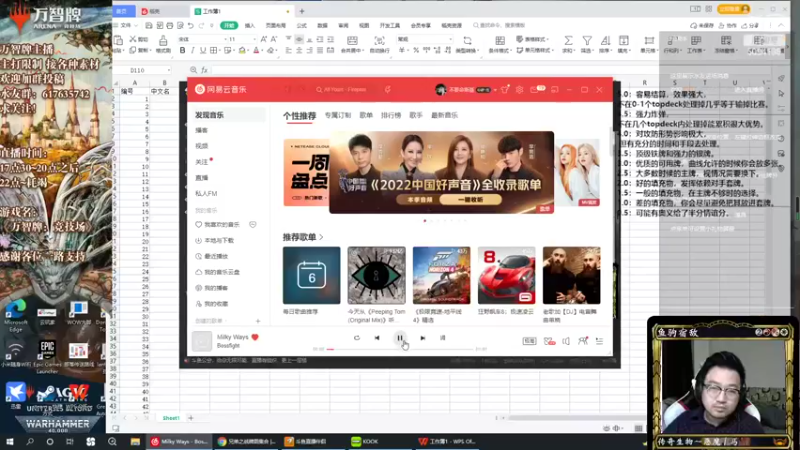
Task: Select the 歌单 tab
Action: click(x=366, y=115)
